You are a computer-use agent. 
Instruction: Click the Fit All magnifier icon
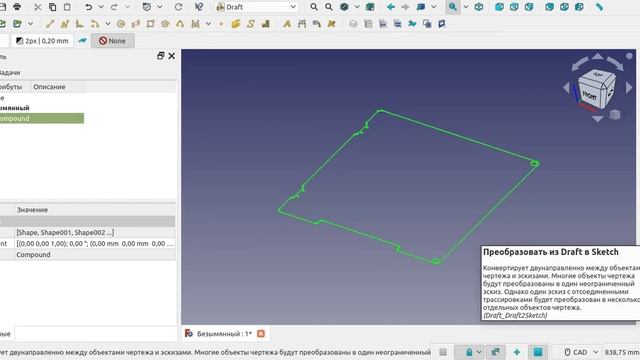314,7
